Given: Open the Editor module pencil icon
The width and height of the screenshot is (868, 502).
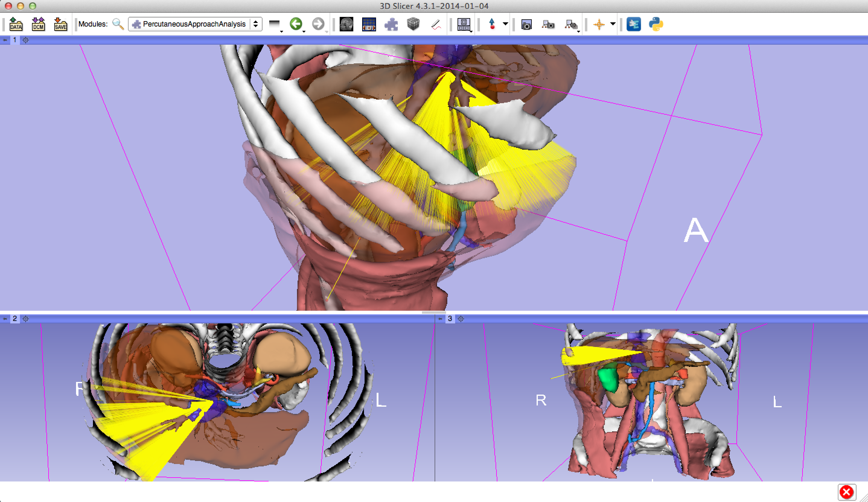Looking at the screenshot, I should point(436,24).
